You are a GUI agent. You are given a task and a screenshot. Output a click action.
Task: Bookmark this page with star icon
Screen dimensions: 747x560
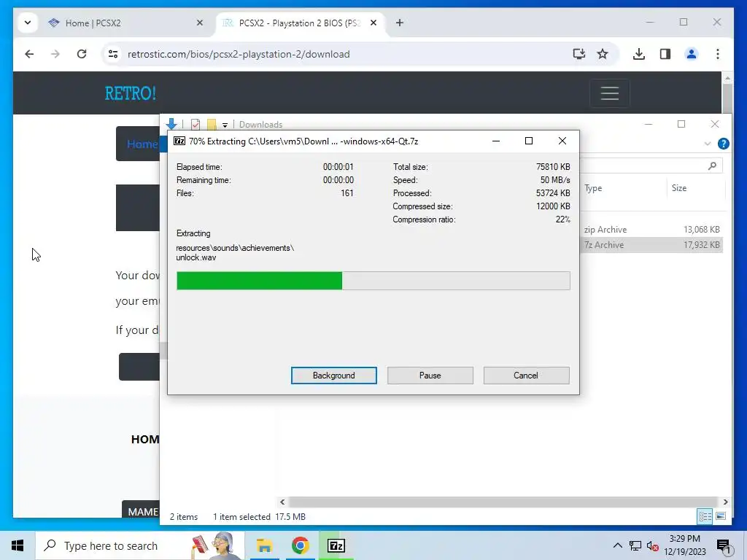click(603, 54)
